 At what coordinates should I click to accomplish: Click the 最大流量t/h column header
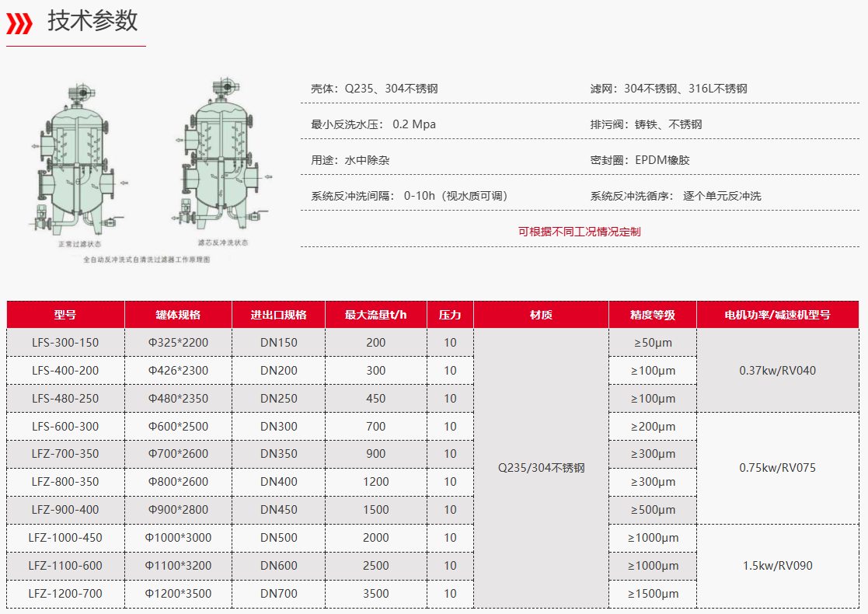[x=375, y=314]
